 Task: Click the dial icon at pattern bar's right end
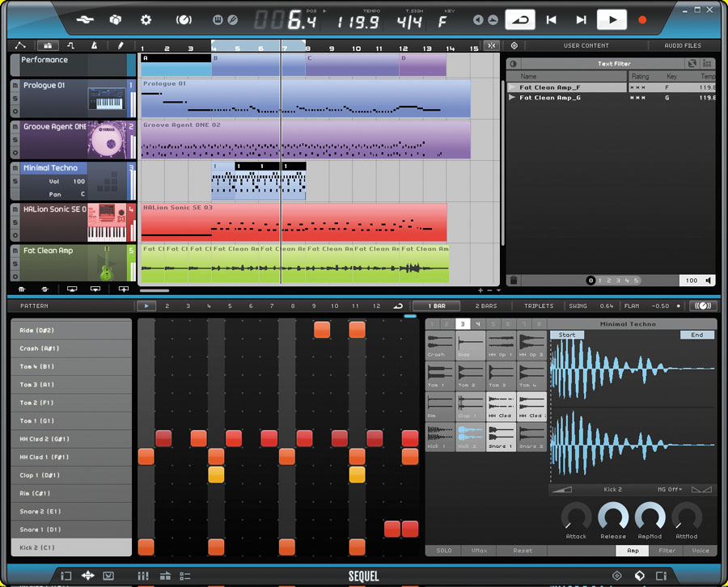coord(704,306)
